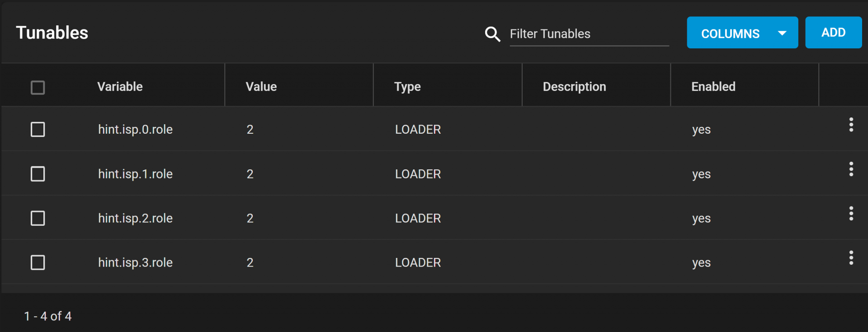Sort by the Variable column header
This screenshot has width=868, height=332.
pyautogui.click(x=120, y=87)
